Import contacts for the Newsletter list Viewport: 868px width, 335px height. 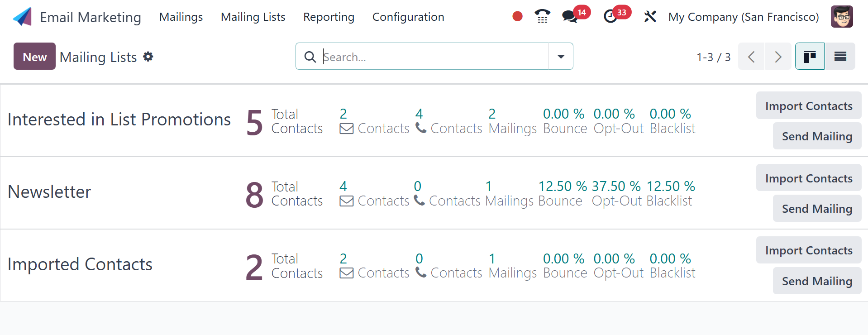click(808, 178)
